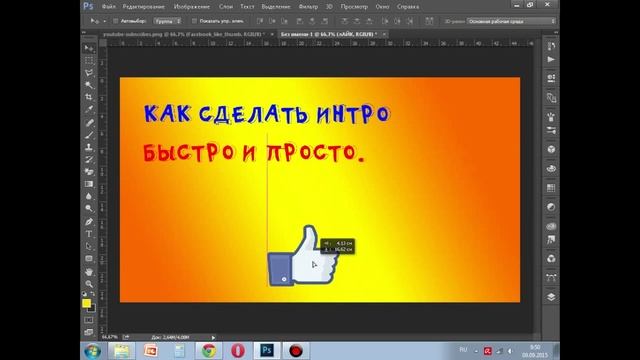This screenshot has height=360, width=640.
Task: Select the Eraser tool
Action: point(89,171)
